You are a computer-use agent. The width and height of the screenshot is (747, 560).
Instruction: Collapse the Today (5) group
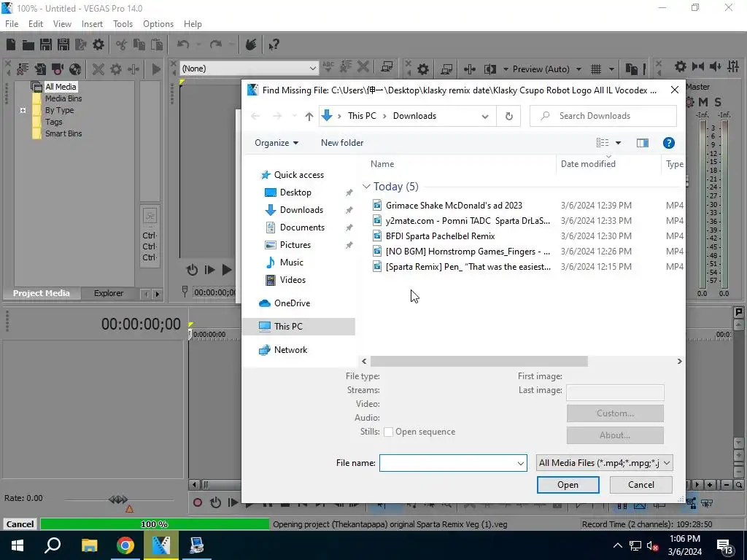(366, 187)
